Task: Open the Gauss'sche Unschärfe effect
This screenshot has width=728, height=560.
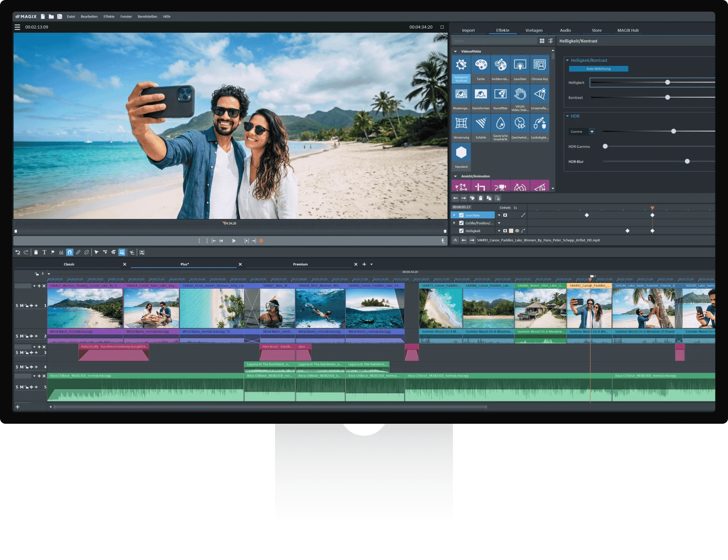Action: [x=500, y=127]
